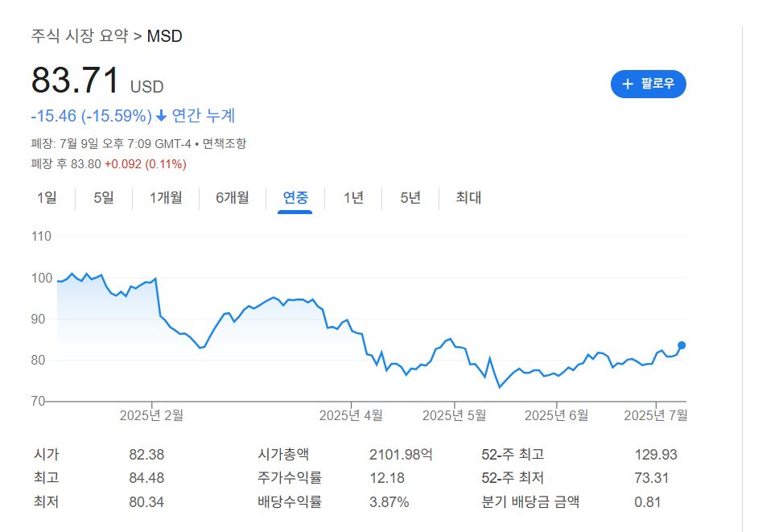Image resolution: width=758 pixels, height=532 pixels.
Task: Click the 2025년 7월 axis label
Action: coord(656,415)
